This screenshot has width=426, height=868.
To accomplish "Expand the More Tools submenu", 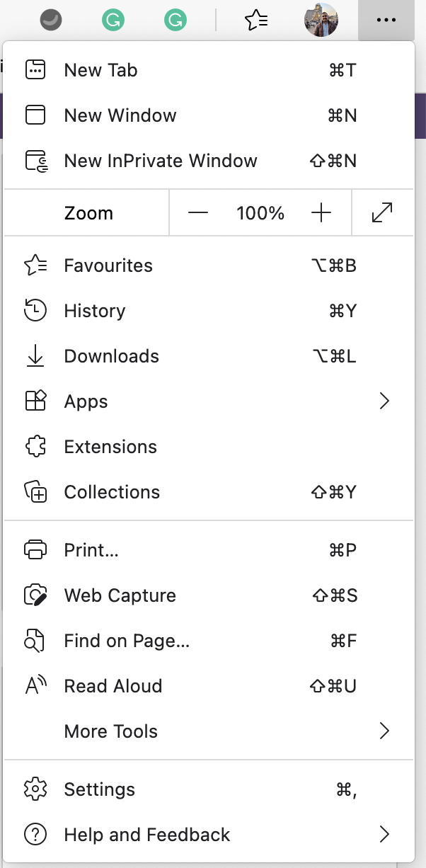I will (x=384, y=731).
